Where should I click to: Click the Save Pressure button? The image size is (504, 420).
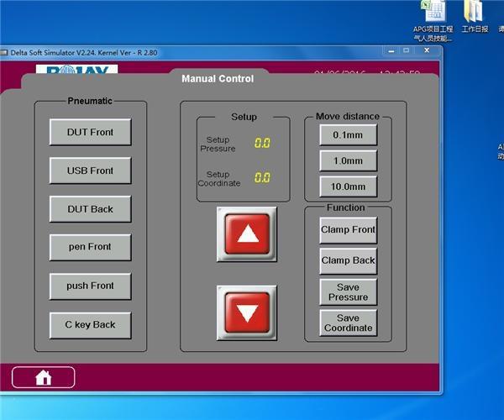click(348, 291)
